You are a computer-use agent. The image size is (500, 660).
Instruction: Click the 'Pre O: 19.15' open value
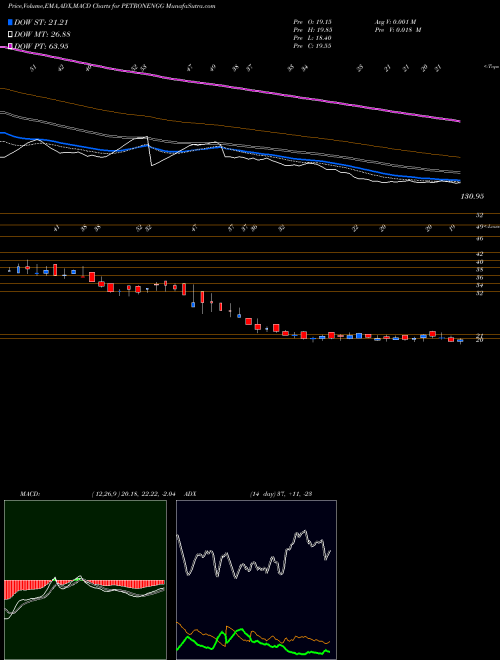(x=312, y=22)
